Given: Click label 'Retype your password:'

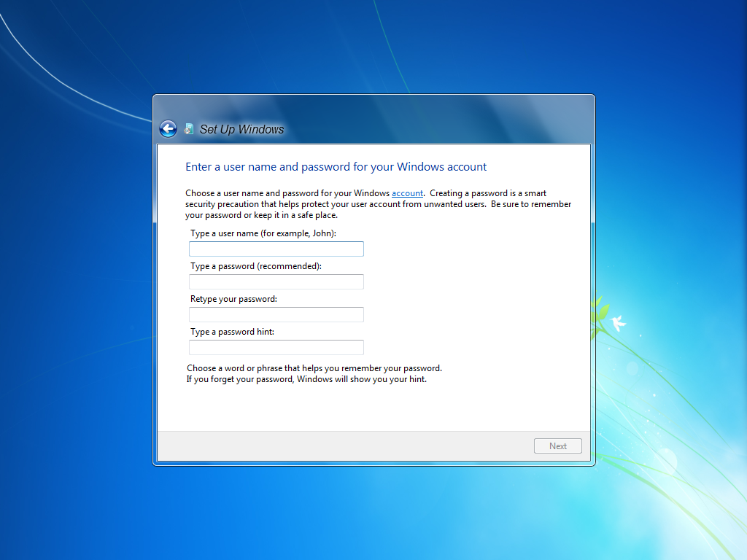Looking at the screenshot, I should point(234,299).
